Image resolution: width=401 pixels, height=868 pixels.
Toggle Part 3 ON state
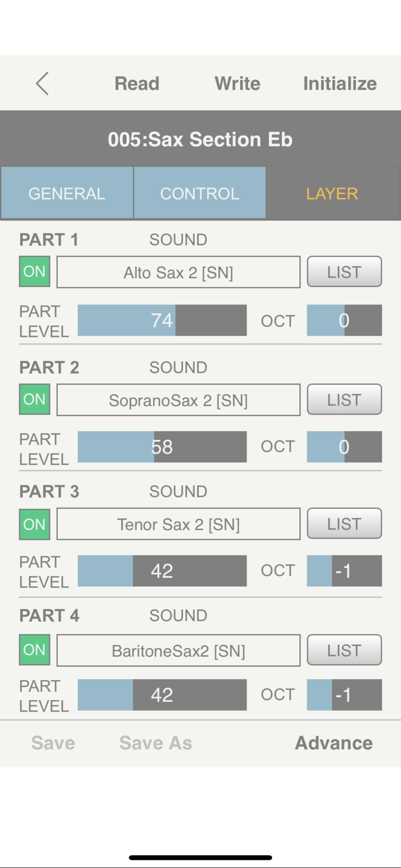pyautogui.click(x=34, y=524)
